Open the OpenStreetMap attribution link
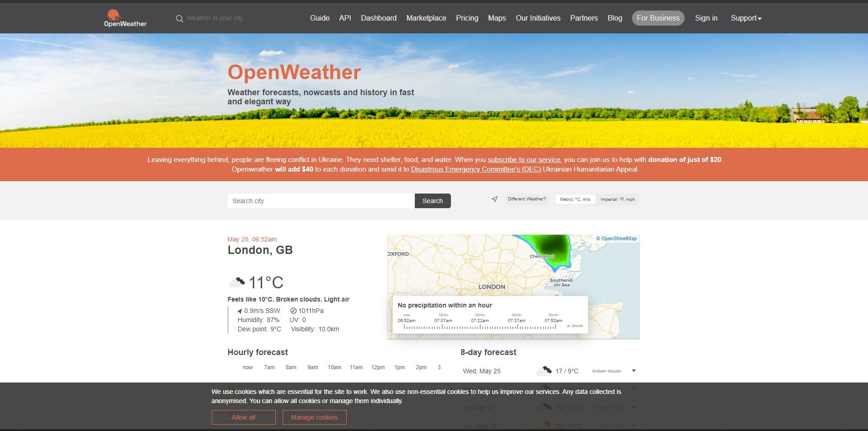Viewport: 868px width, 431px height. [x=616, y=238]
